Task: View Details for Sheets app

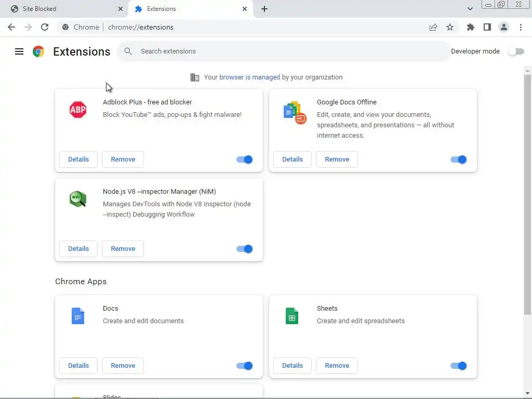Action: [292, 366]
